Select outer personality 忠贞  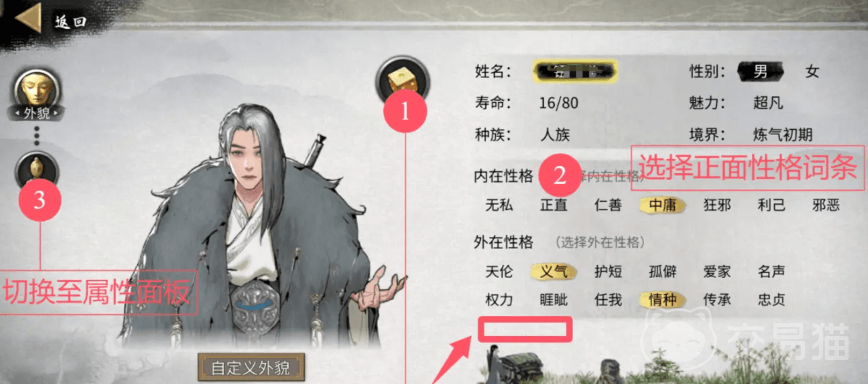tap(772, 300)
